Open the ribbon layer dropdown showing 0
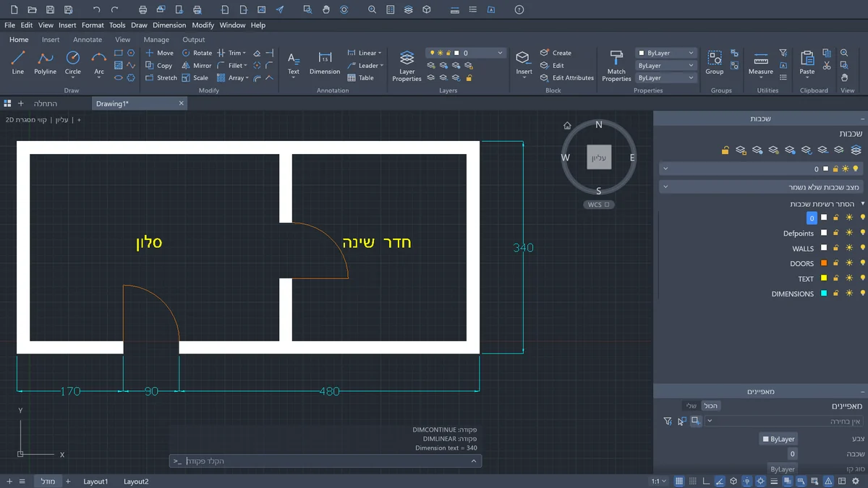This screenshot has height=488, width=868. [x=466, y=53]
